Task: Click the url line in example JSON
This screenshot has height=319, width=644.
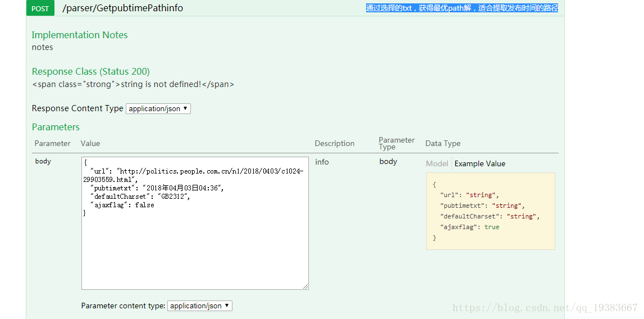Action: [x=469, y=195]
